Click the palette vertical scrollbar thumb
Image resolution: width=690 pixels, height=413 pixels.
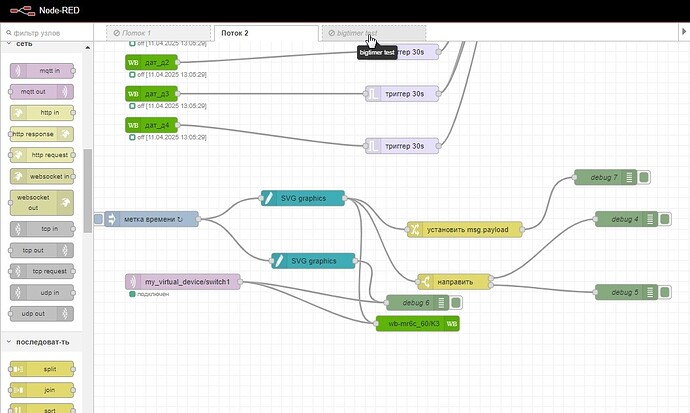point(88,191)
